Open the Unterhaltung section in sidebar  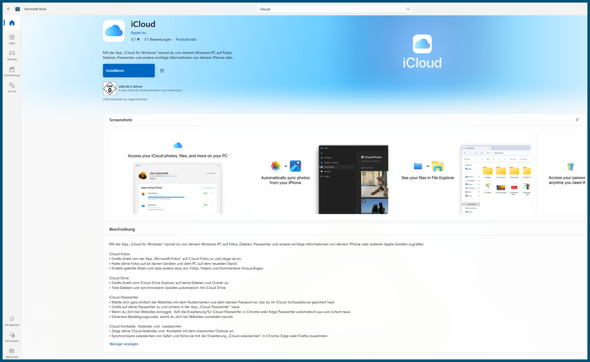pos(12,71)
